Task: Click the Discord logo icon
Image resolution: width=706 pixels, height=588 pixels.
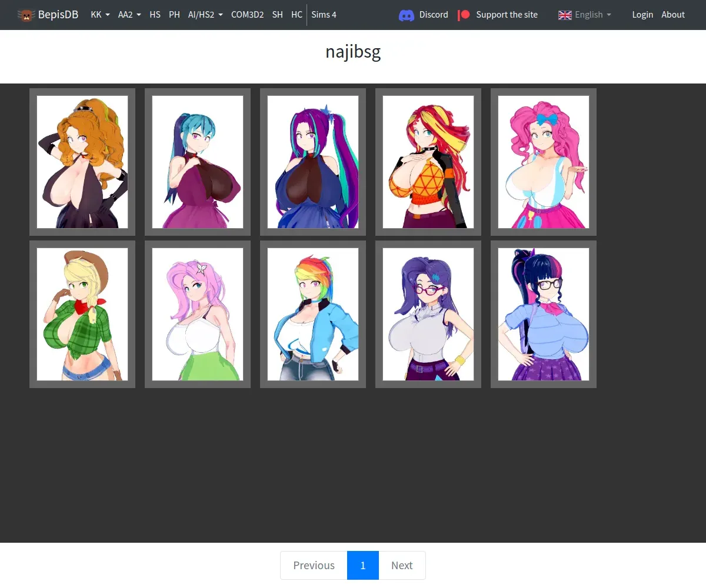Action: (x=407, y=15)
